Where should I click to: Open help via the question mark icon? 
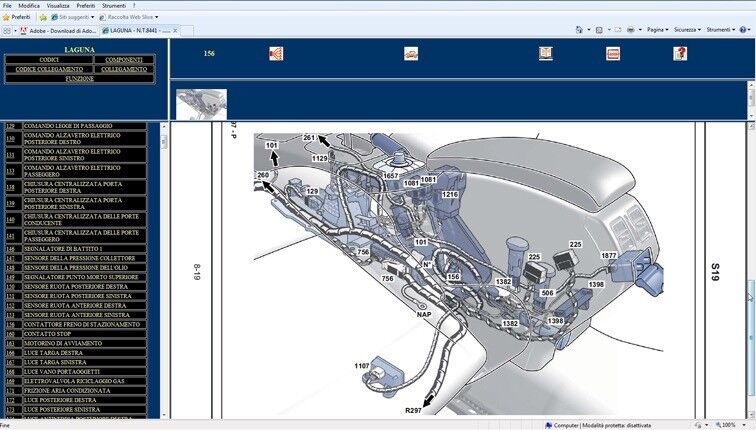click(x=680, y=53)
